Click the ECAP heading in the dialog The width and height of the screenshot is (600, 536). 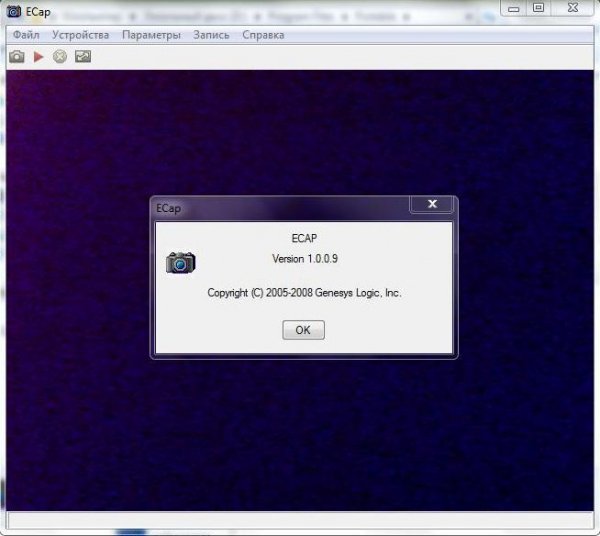point(304,238)
